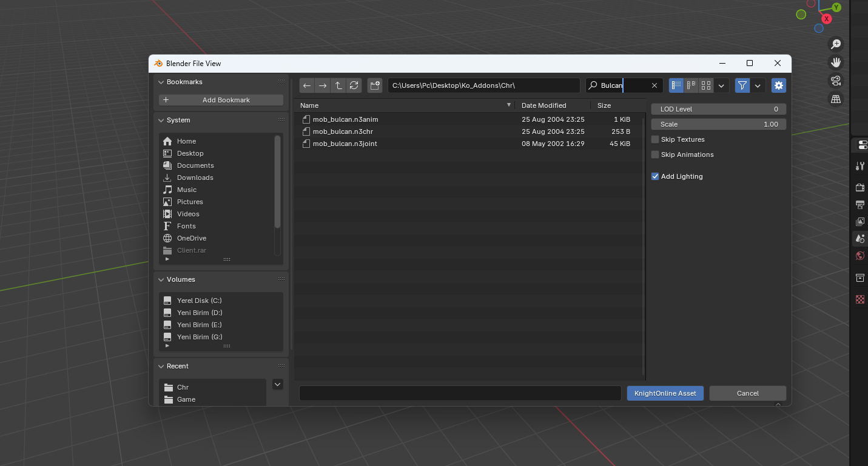The height and width of the screenshot is (466, 868).
Task: Switch to thumbnails display mode
Action: coord(706,85)
